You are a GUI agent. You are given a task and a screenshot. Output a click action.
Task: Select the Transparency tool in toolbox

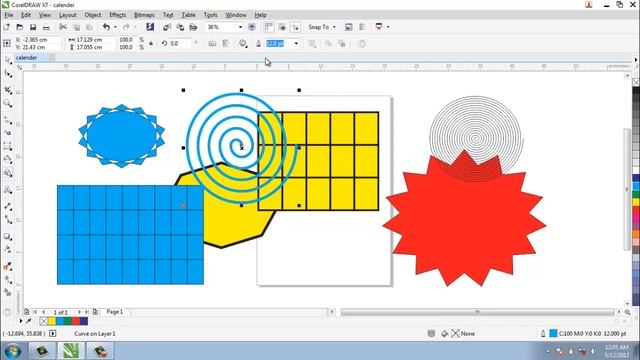7,249
